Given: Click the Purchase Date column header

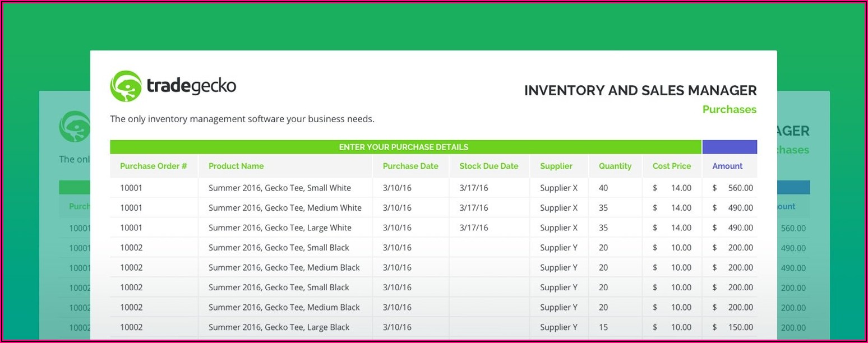Looking at the screenshot, I should (x=410, y=166).
